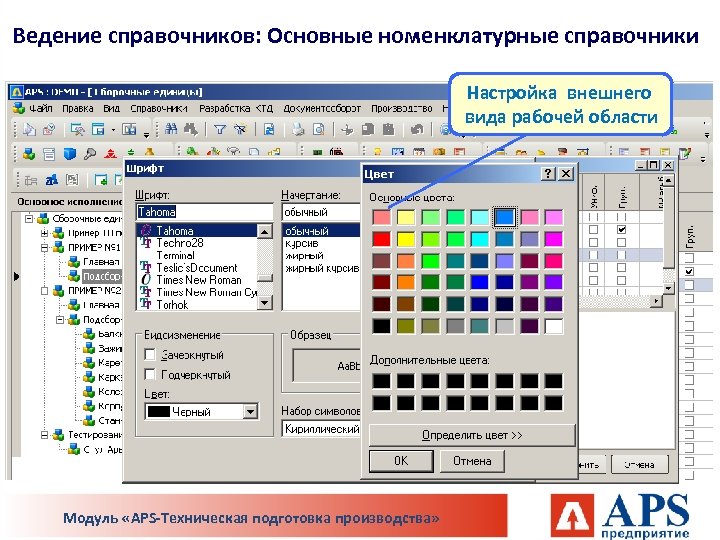
Task: Open print preview icon
Action: (x=318, y=130)
